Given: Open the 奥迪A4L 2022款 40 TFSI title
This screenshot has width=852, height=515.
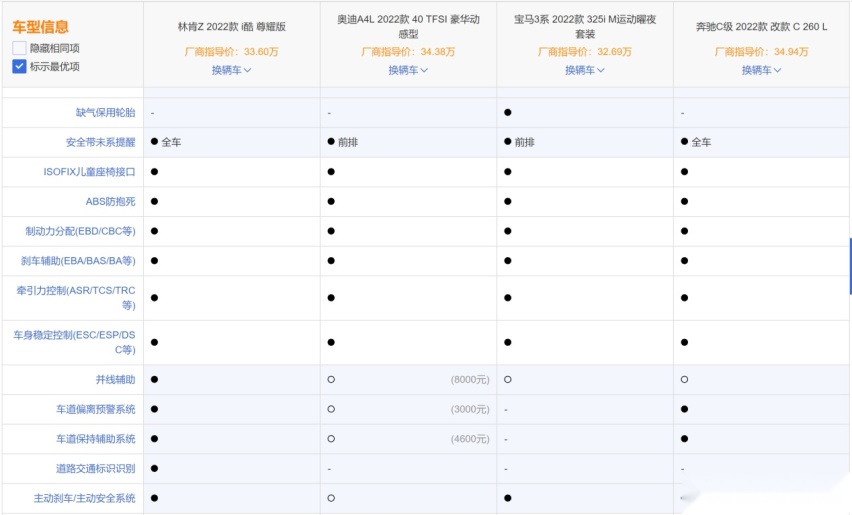Looking at the screenshot, I should (408, 27).
